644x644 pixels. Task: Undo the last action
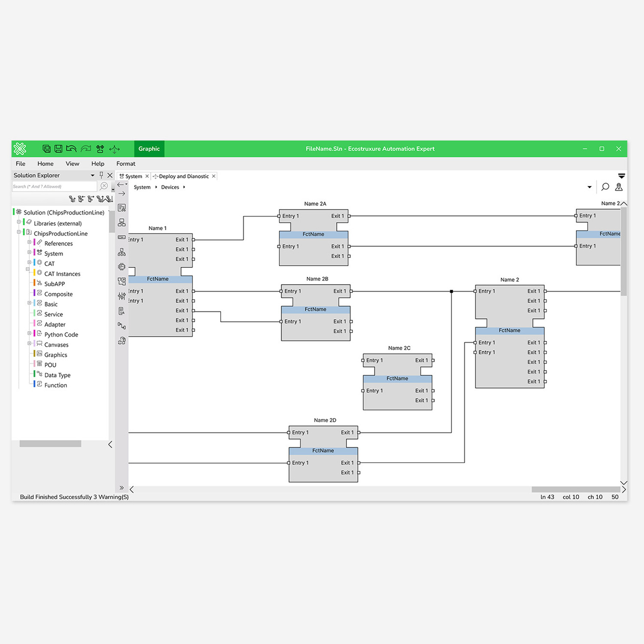pyautogui.click(x=71, y=149)
